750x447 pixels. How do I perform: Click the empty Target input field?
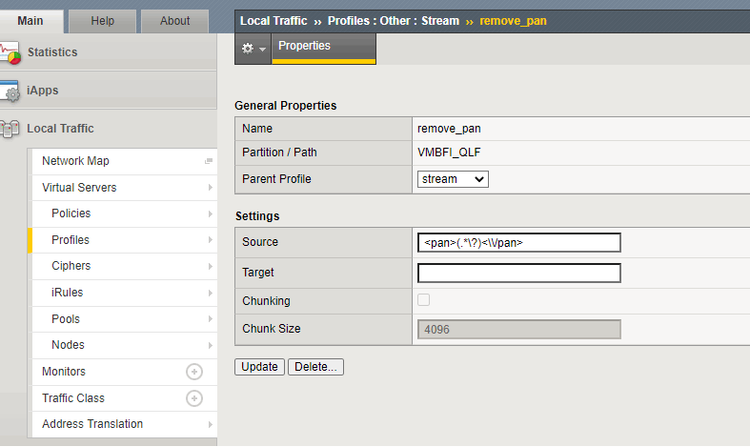pos(519,273)
